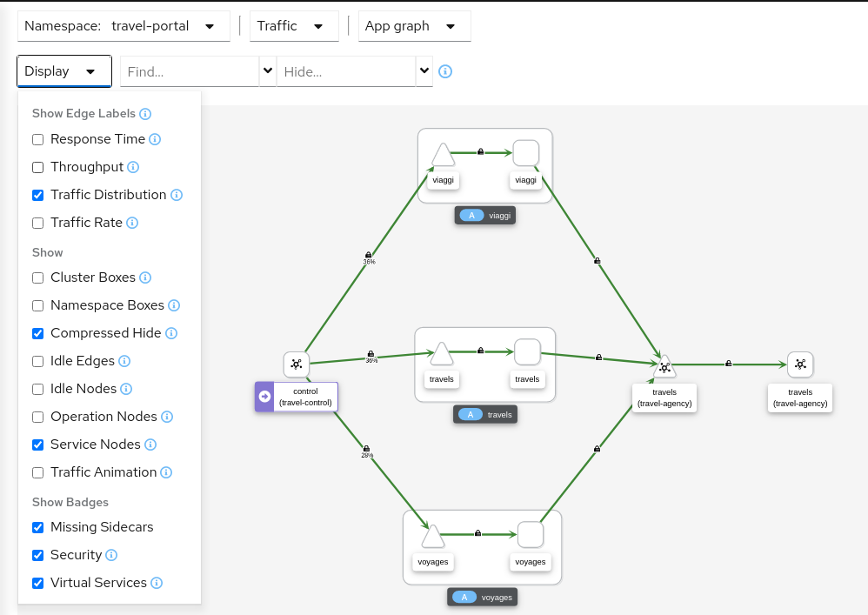This screenshot has height=615, width=868.
Task: Click the info icon beside the Hide field
Action: point(445,71)
